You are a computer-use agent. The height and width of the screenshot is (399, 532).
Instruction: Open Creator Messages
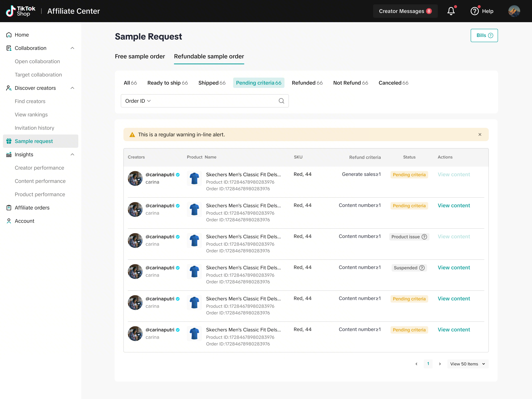coord(405,11)
